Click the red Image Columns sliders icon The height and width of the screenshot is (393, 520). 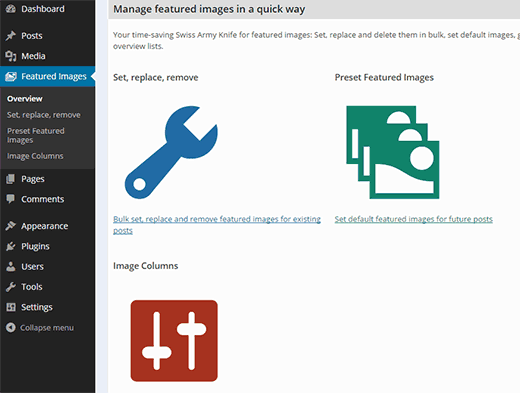coord(174,341)
